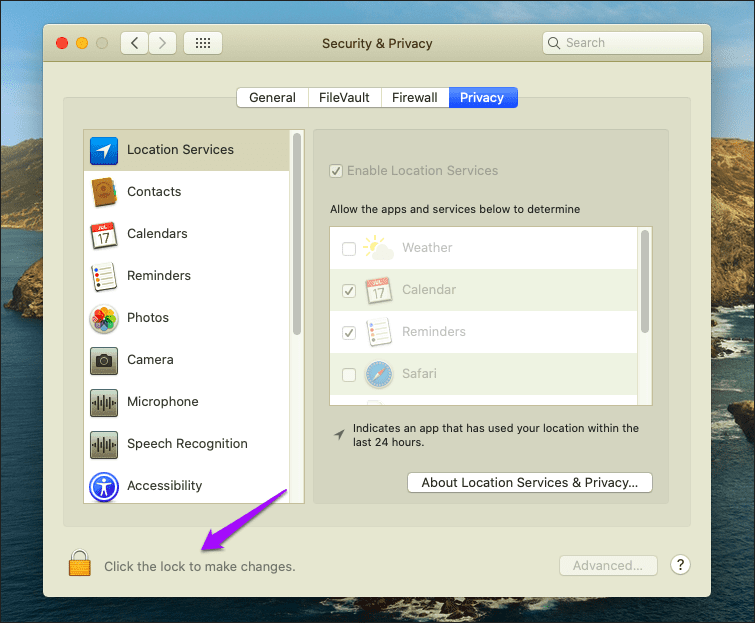Select the Photos label
The height and width of the screenshot is (623, 755).
coord(148,318)
